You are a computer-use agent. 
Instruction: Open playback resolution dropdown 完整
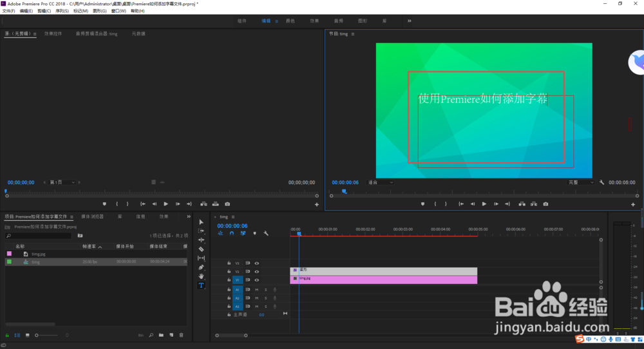(581, 182)
